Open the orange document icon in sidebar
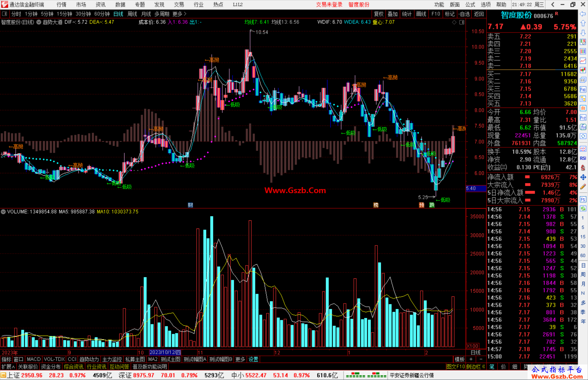The height and width of the screenshot is (380, 588). coord(583,108)
